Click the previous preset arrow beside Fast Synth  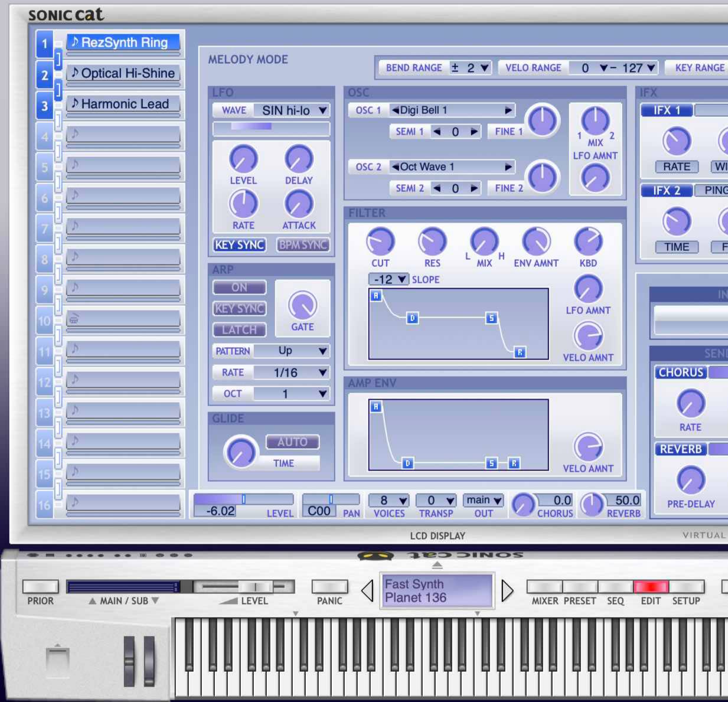coord(367,590)
